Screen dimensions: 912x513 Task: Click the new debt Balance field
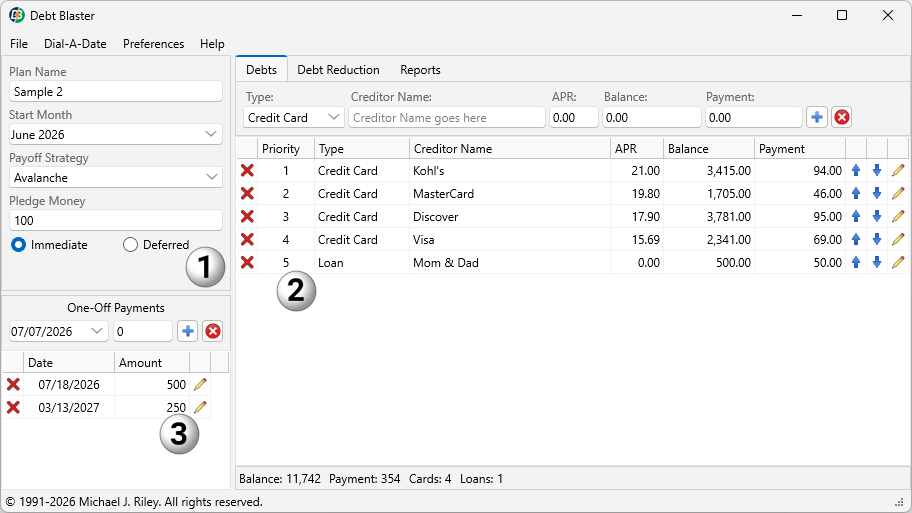tap(651, 117)
